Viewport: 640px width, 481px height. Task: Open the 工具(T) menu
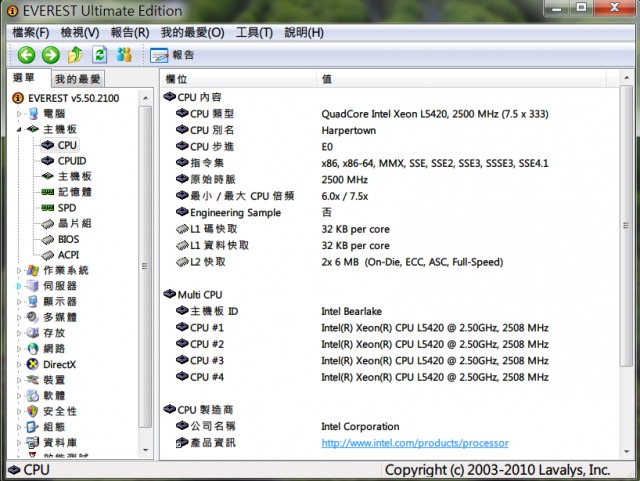[x=254, y=32]
